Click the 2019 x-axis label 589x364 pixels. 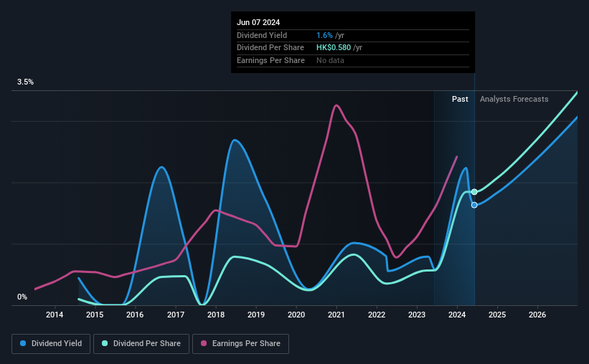click(x=256, y=315)
